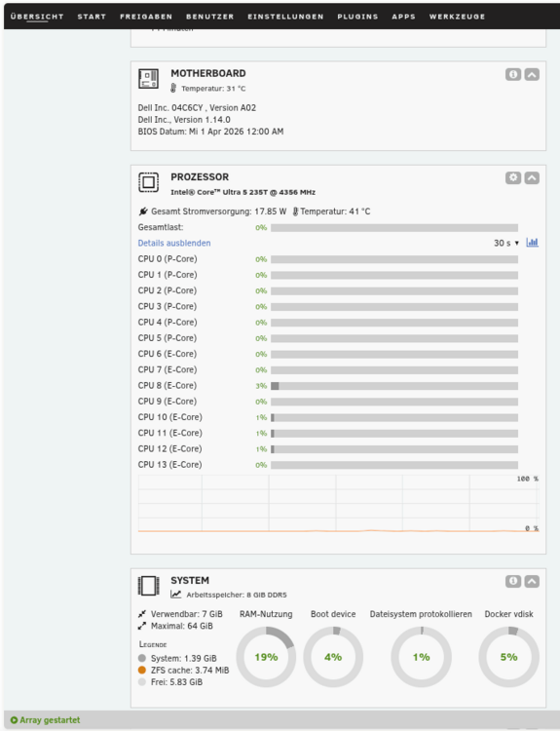This screenshot has width=560, height=731.
Task: Click the System memory icon
Action: coord(149,586)
